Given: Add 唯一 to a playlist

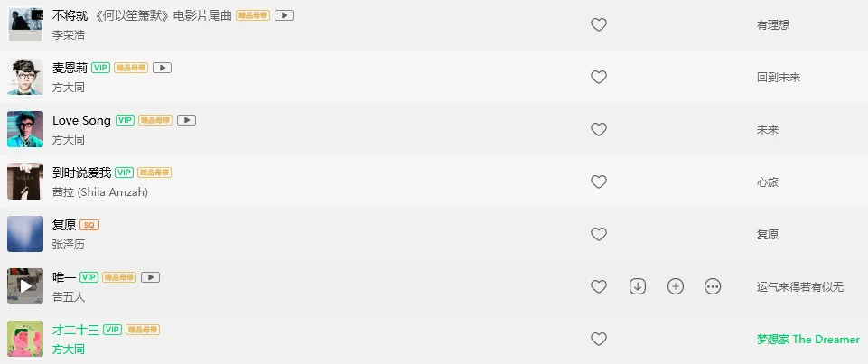Looking at the screenshot, I should click(x=675, y=286).
